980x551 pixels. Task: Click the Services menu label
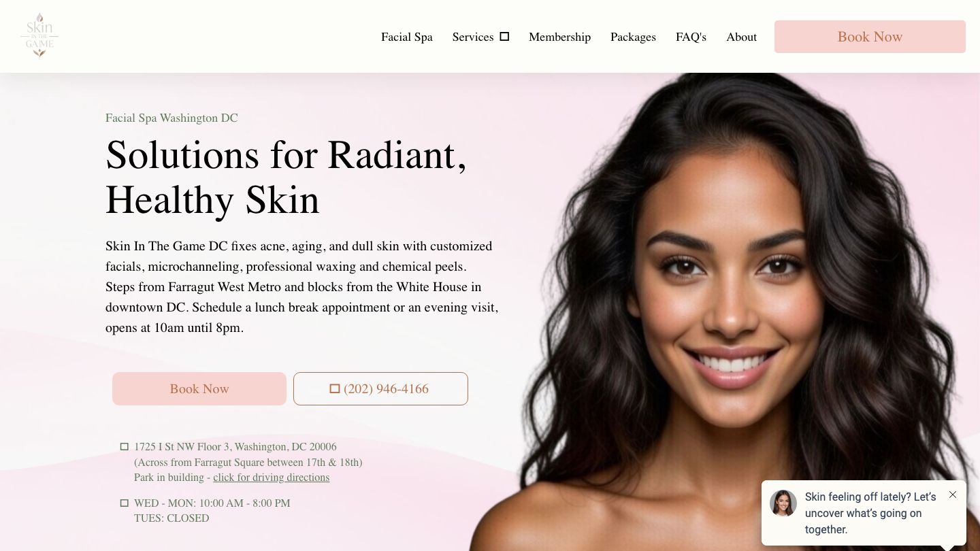pyautogui.click(x=473, y=37)
